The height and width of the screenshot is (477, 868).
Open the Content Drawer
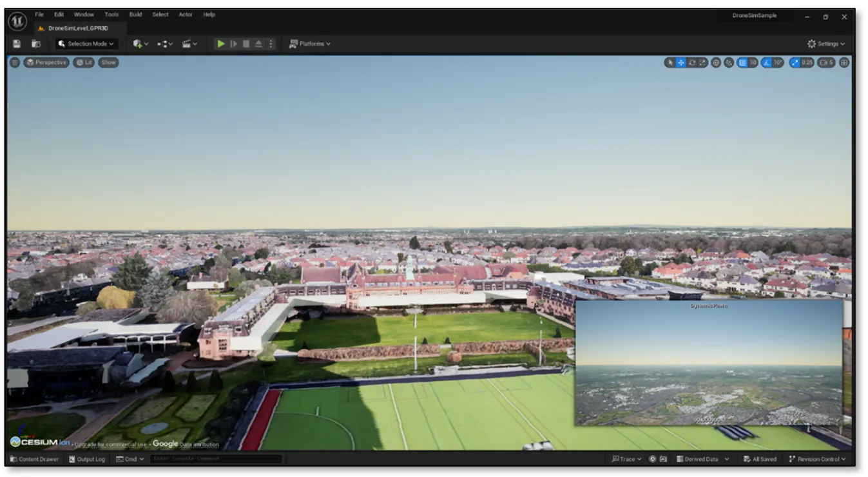click(34, 459)
